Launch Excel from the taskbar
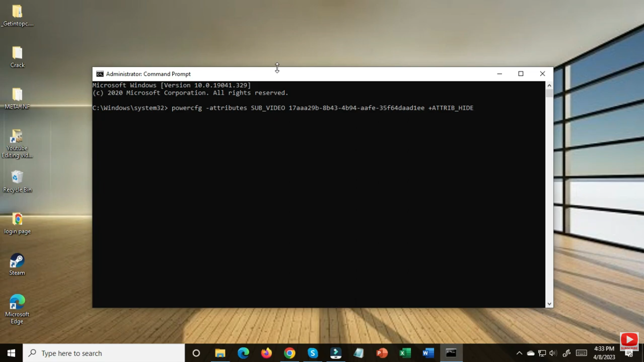The width and height of the screenshot is (644, 362). click(x=404, y=353)
